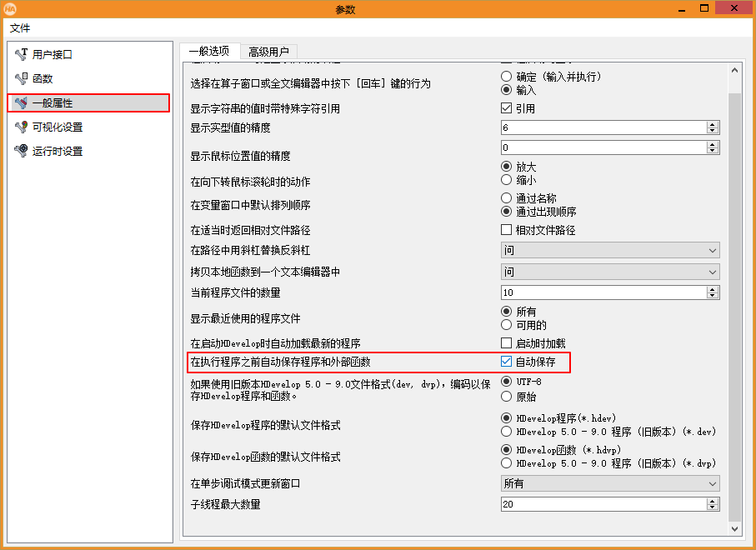Select the 输入 radio button

[506, 90]
